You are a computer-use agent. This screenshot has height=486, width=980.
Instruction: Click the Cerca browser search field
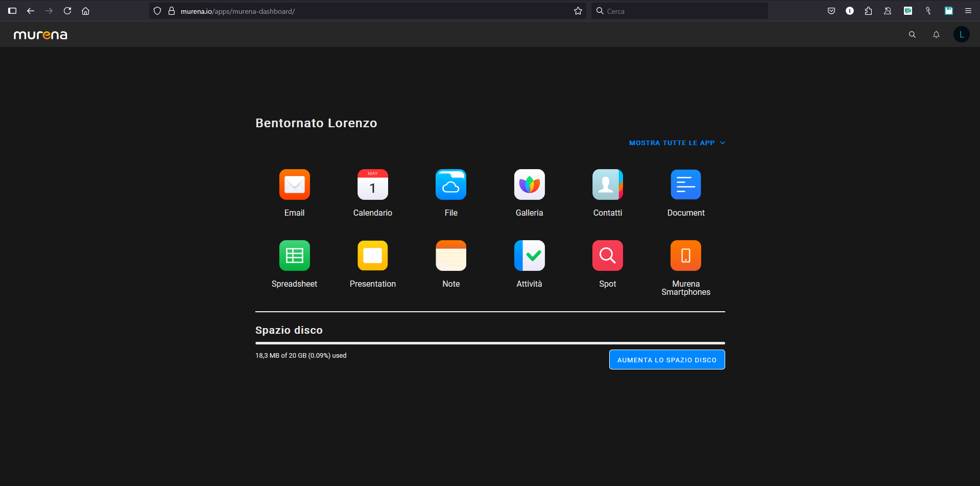680,11
